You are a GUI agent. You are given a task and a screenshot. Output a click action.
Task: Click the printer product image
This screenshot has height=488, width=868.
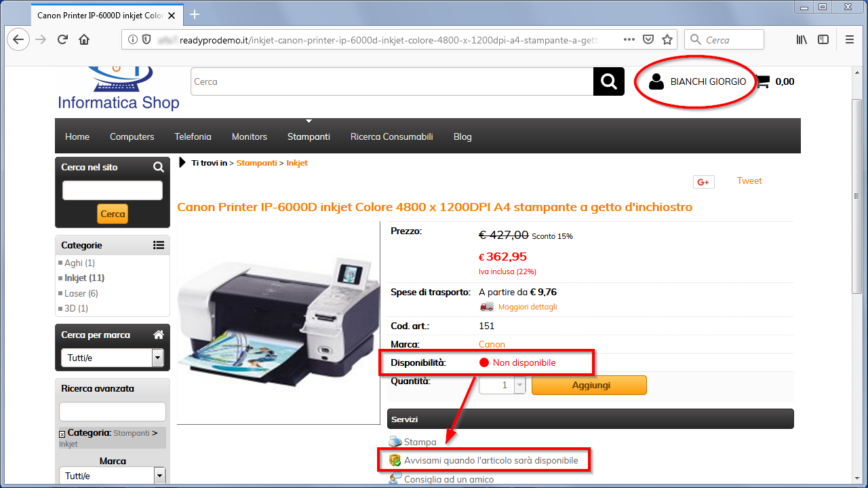point(279,323)
